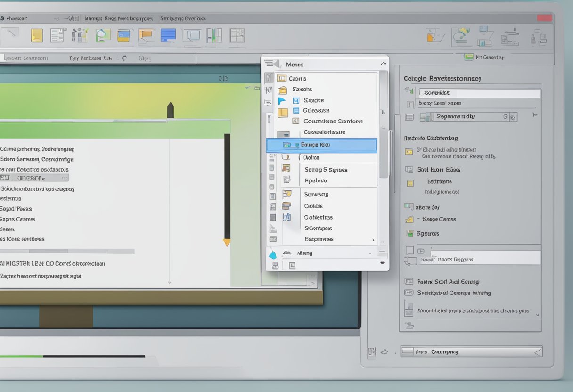Image resolution: width=573 pixels, height=392 pixels.
Task: Click the Slepe Camss link in right panel
Action: point(439,219)
